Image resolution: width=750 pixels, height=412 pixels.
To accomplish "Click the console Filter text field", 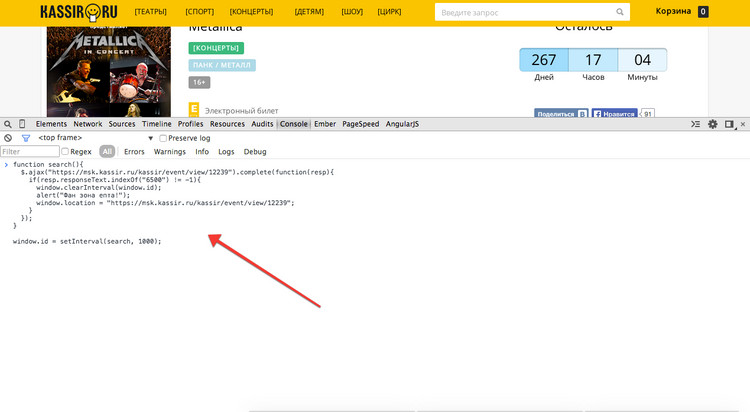I will point(29,152).
